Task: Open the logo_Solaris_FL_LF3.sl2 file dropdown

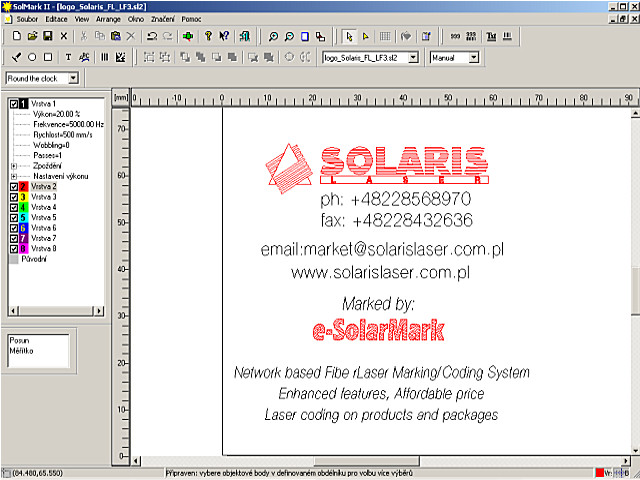Action: (413, 58)
